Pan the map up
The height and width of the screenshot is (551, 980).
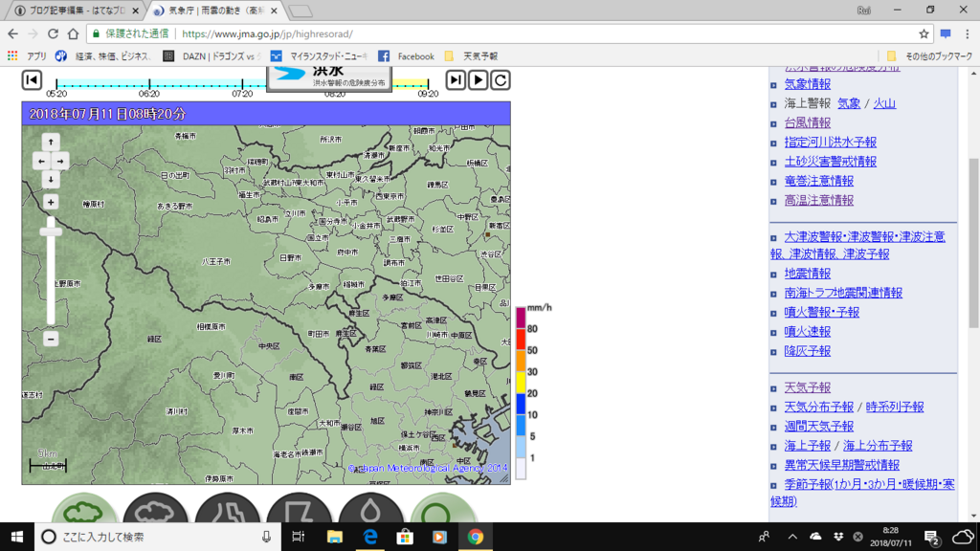(x=51, y=142)
